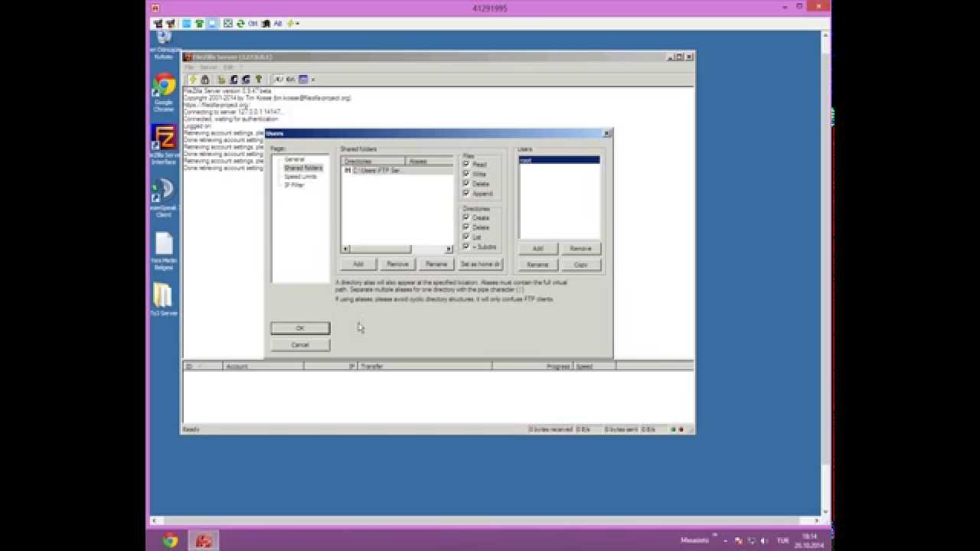Screen dimensions: 980x551
Task: Open the Server menu in FileZilla Server
Action: point(208,67)
